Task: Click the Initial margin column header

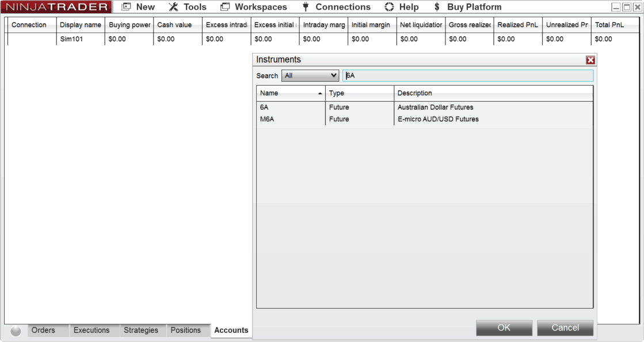Action: tap(372, 25)
